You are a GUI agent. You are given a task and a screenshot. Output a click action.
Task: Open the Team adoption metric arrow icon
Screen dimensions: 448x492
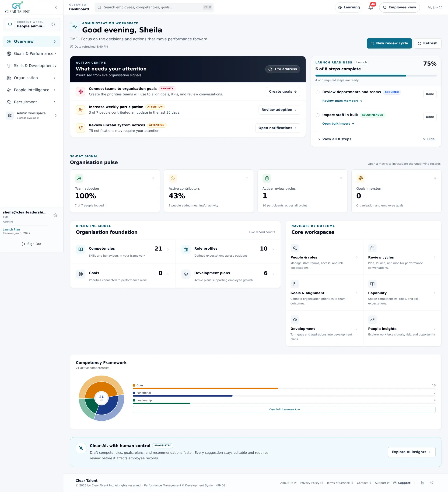point(153,178)
